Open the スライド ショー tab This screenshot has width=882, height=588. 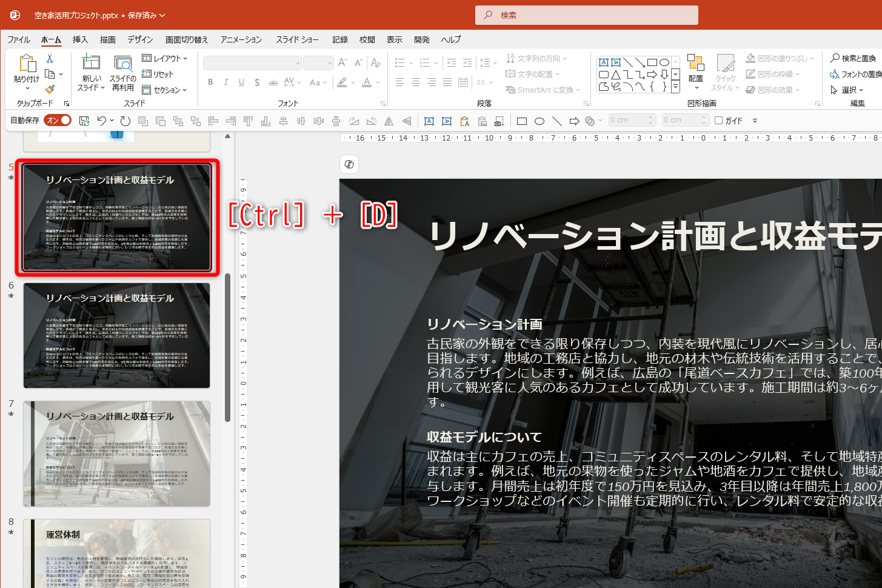pyautogui.click(x=297, y=39)
